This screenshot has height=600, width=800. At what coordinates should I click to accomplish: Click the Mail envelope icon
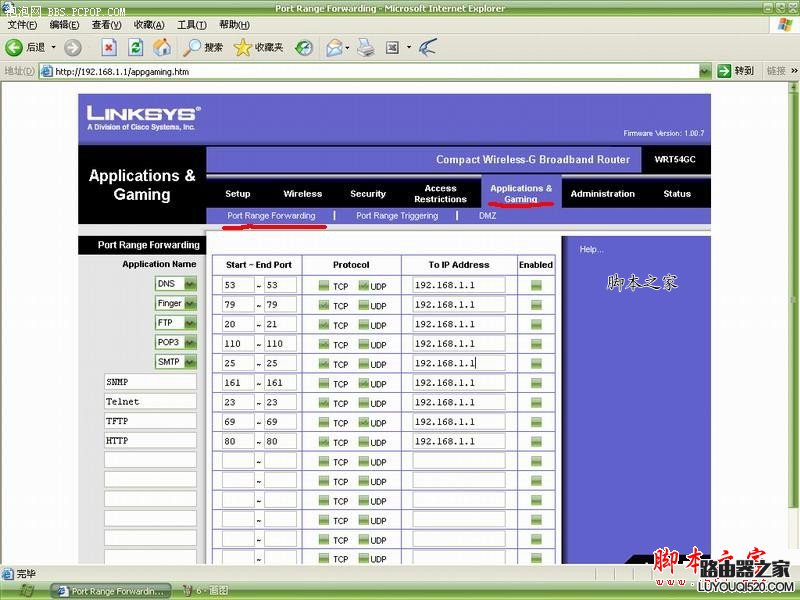(x=334, y=47)
